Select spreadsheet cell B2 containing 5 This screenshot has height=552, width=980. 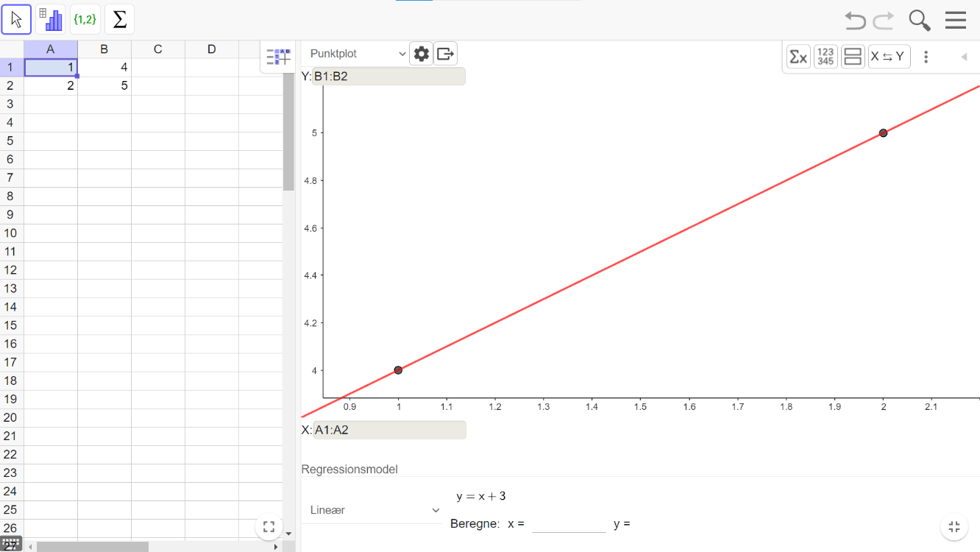click(104, 86)
